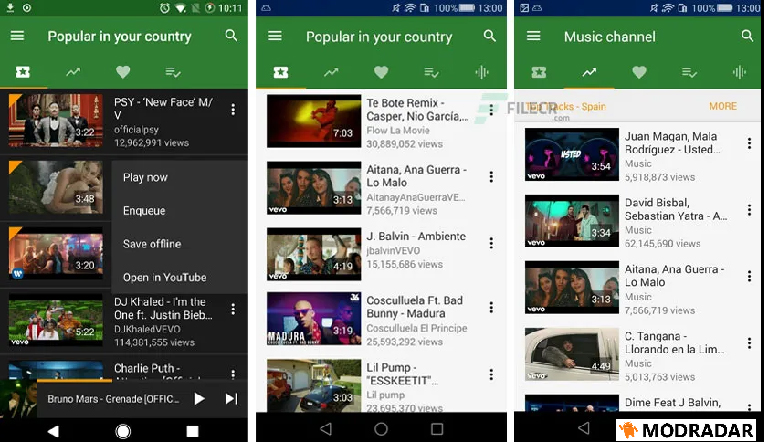Image resolution: width=764 pixels, height=442 pixels.
Task: Open hamburger menu in Music channel screen
Action: tap(534, 36)
